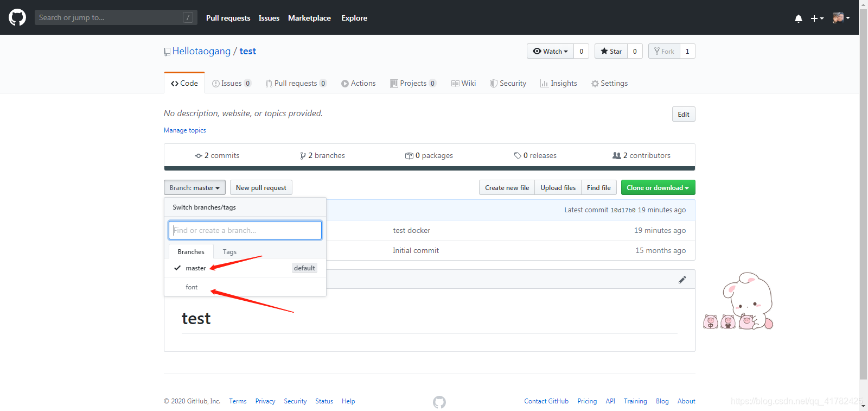868x411 pixels.
Task: Click the Upload files button
Action: pos(558,187)
